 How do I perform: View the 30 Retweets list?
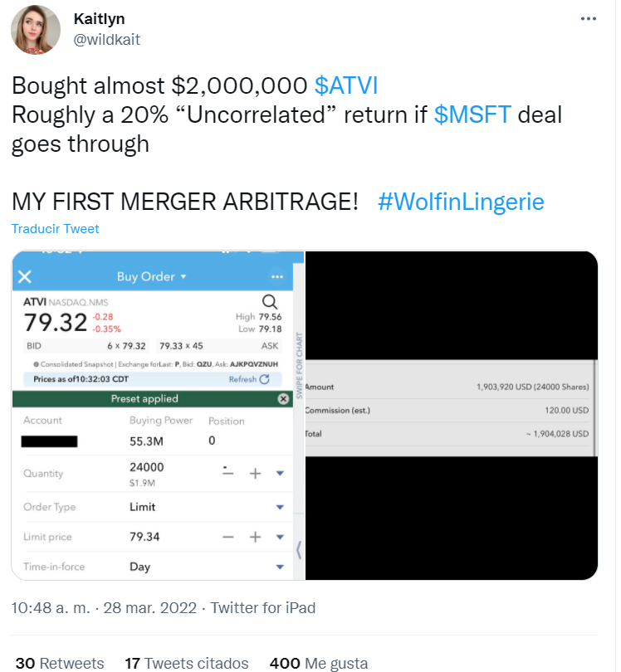(60, 663)
